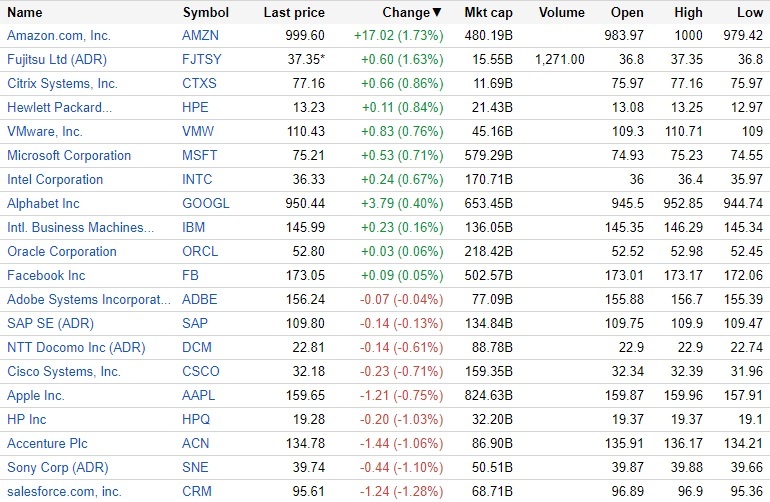Click the Volume column header
This screenshot has height=502, width=770.
click(561, 12)
